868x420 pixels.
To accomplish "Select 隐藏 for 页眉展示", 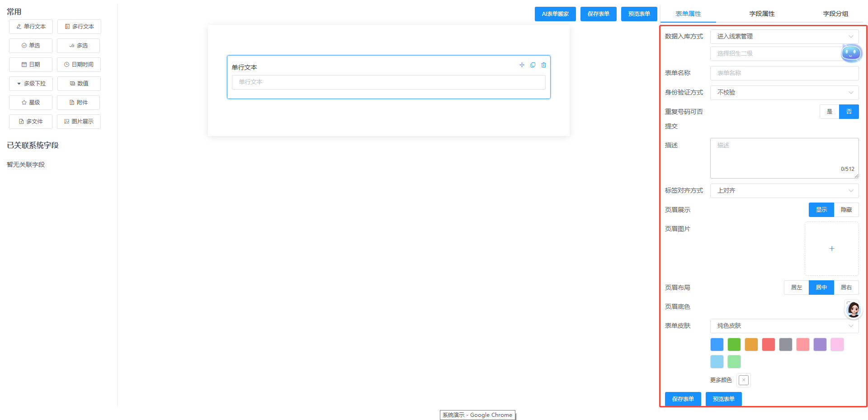I will coord(846,210).
